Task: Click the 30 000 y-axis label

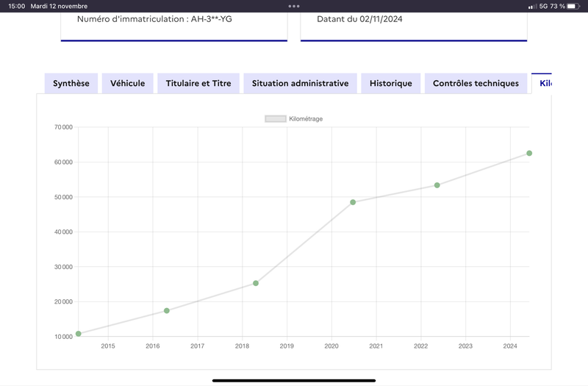Action: (63, 267)
